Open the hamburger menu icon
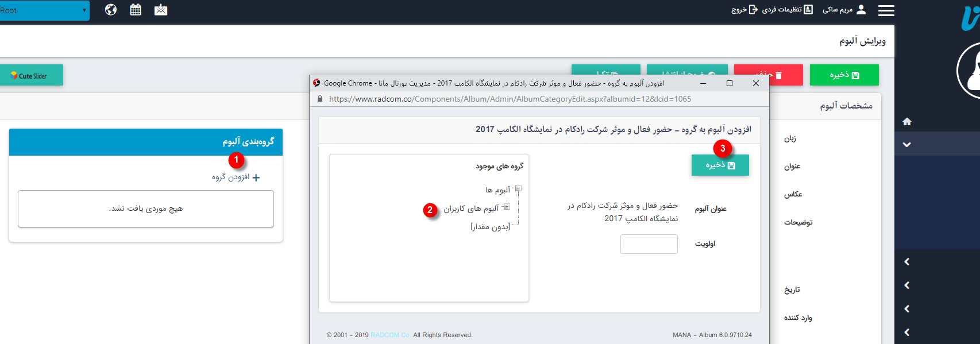This screenshot has width=980, height=344. pos(886,10)
